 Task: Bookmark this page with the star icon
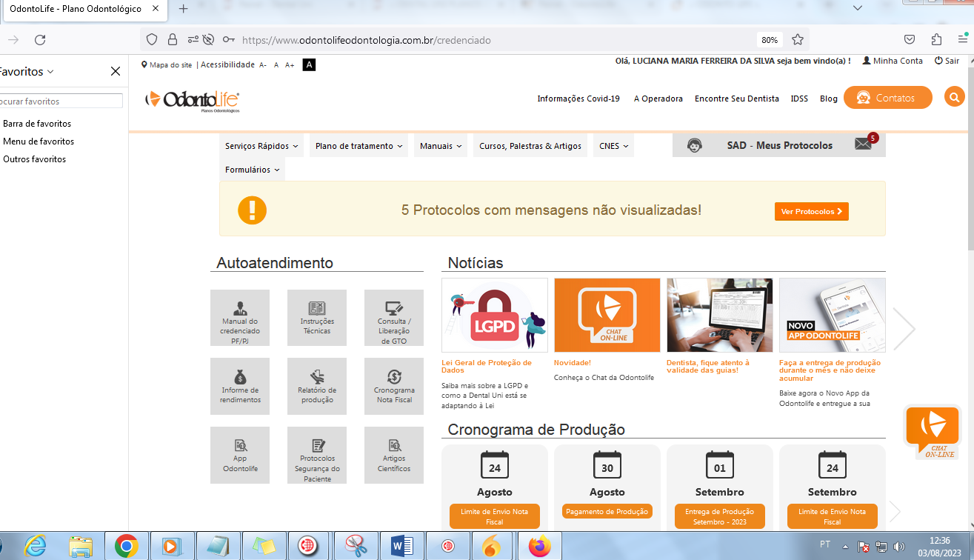(x=798, y=40)
